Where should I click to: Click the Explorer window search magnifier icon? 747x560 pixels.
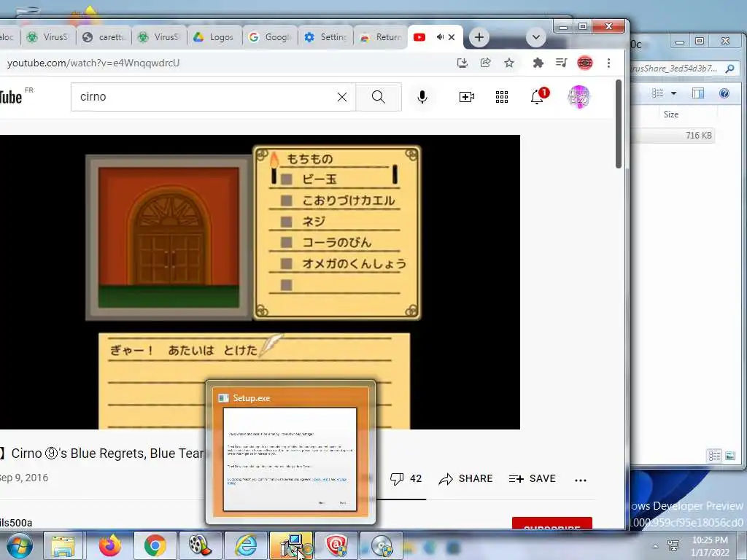point(729,69)
